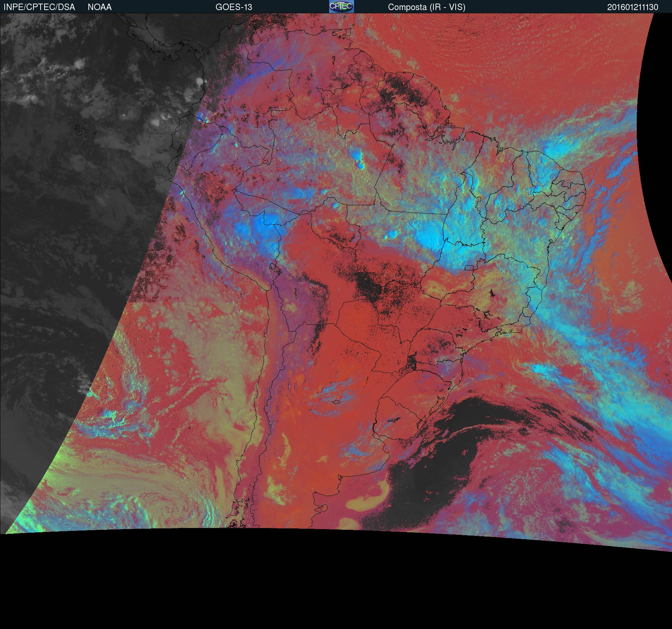Click the CPTEC logo in the header
Image resolution: width=672 pixels, height=629 pixels.
[x=341, y=6]
